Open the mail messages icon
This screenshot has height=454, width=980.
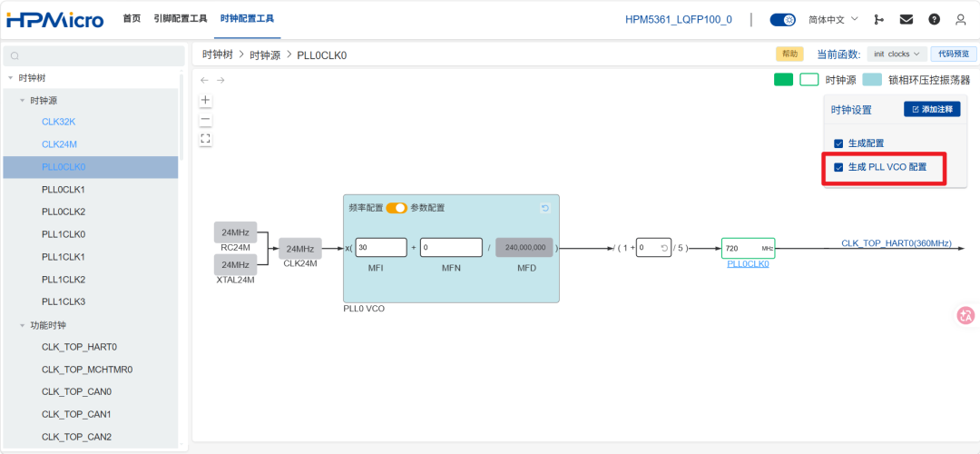(x=906, y=19)
